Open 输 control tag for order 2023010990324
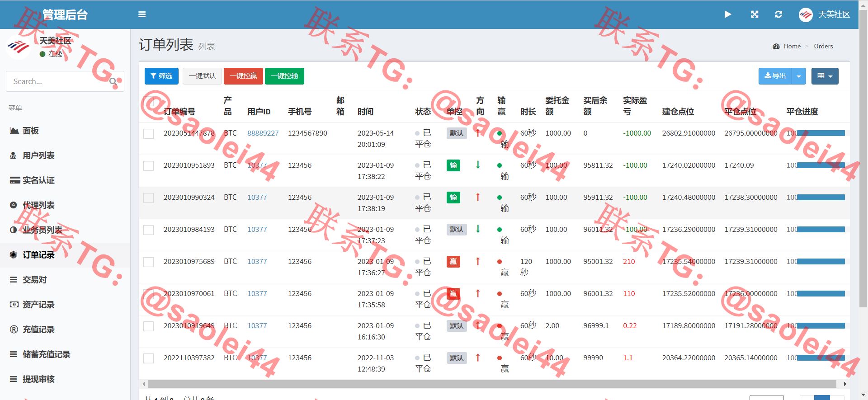Image resolution: width=868 pixels, height=400 pixels. (x=453, y=198)
